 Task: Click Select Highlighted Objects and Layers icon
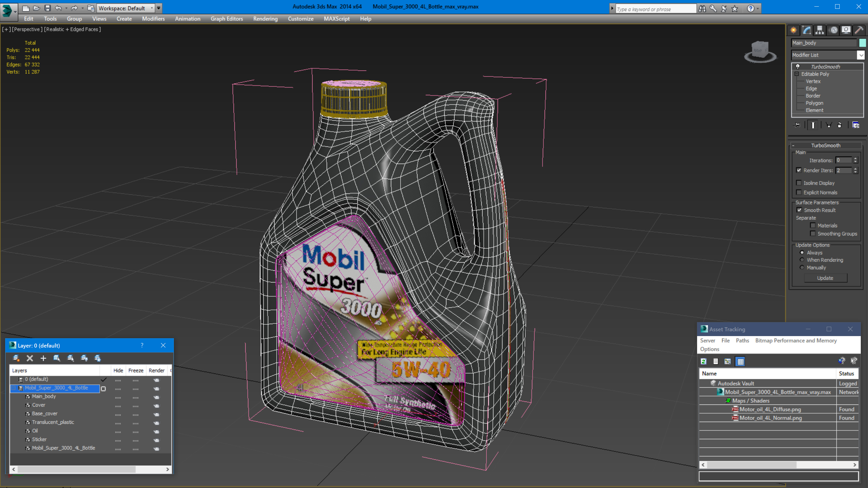[57, 358]
